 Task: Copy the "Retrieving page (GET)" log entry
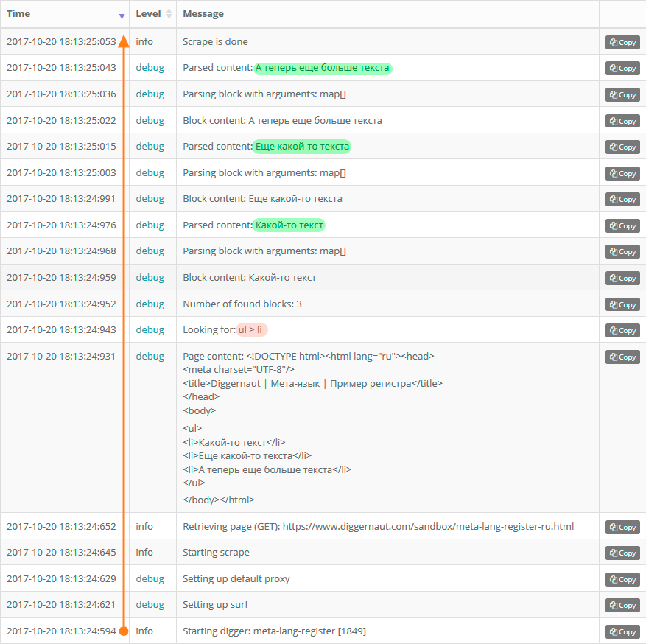pos(622,527)
